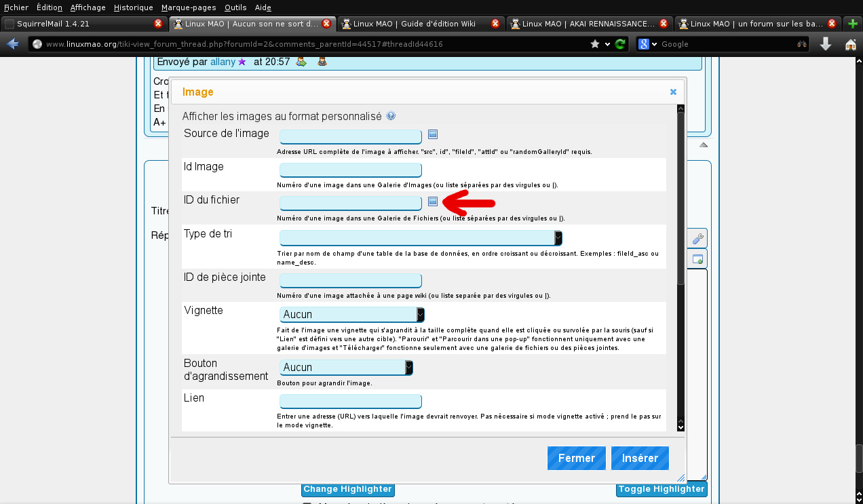Open file gallery picker beside ID du fichier
The width and height of the screenshot is (863, 504).
[x=433, y=201]
